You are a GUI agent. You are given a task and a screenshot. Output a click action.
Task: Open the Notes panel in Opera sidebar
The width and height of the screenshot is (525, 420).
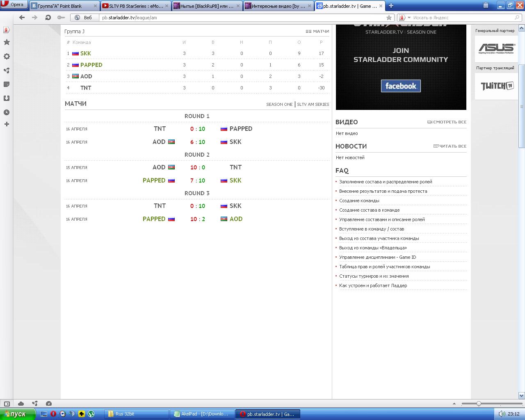pyautogui.click(x=7, y=84)
